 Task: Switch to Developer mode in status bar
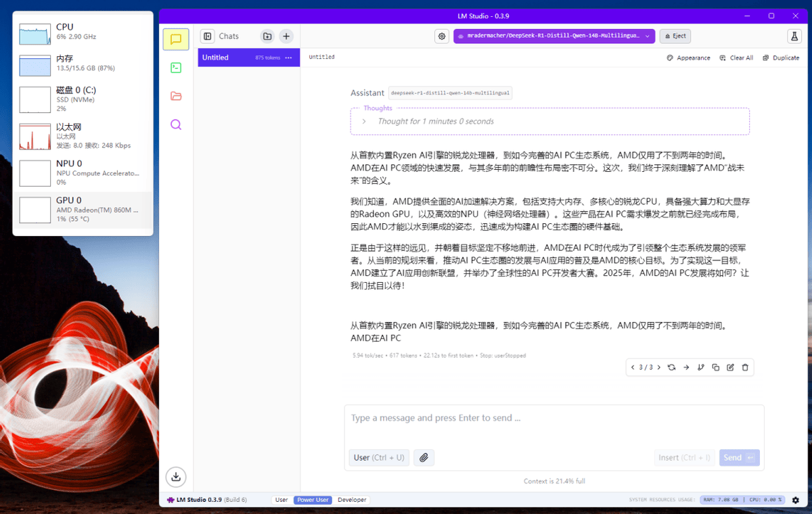(x=352, y=500)
